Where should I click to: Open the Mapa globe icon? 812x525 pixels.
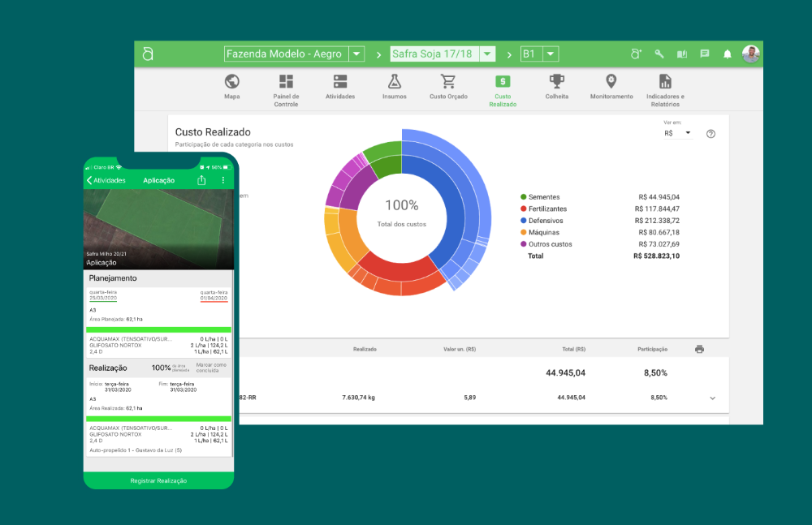click(x=232, y=82)
